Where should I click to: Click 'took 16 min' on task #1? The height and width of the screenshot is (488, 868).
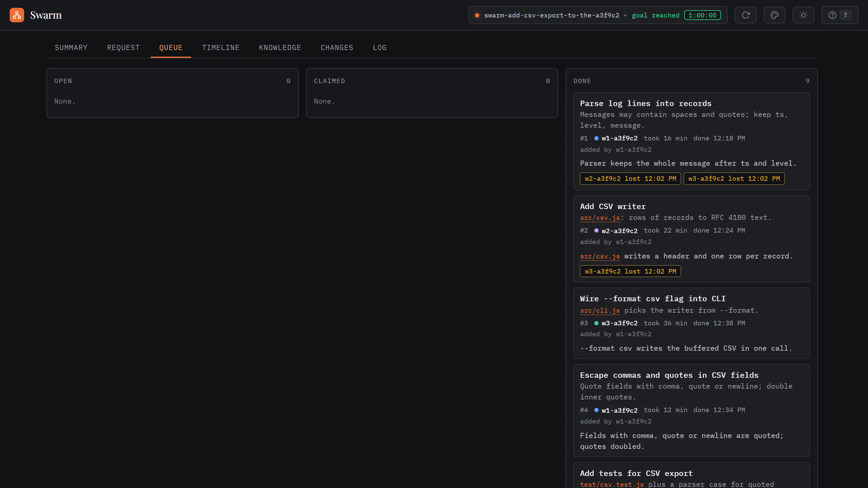point(665,138)
